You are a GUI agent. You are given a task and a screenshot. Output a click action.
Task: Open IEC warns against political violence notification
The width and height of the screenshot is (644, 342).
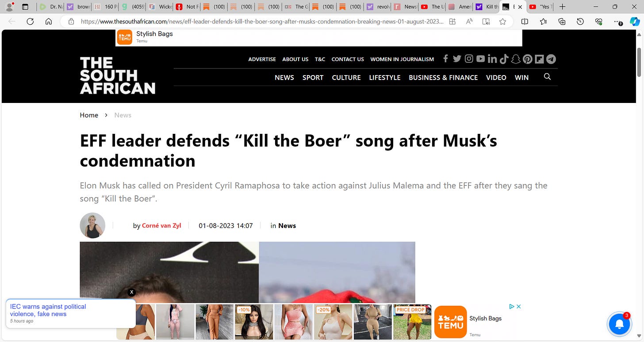(70, 314)
